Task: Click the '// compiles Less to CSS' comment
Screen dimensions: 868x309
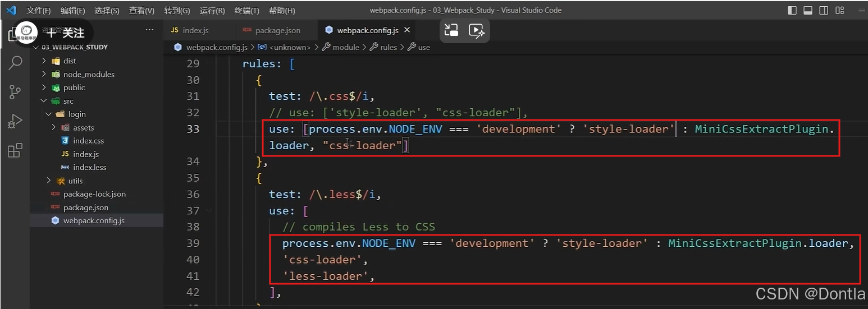Action: pyautogui.click(x=359, y=227)
